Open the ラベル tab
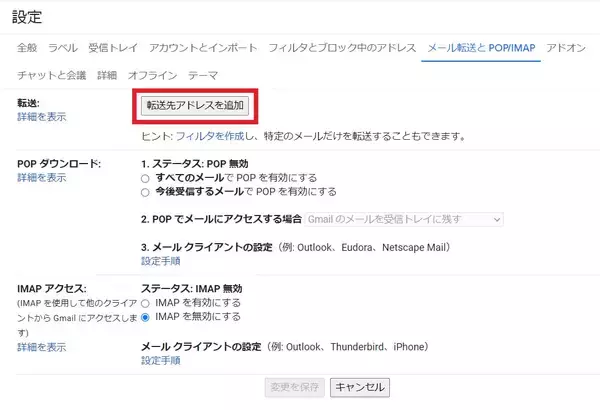The width and height of the screenshot is (600, 410). pos(63,48)
